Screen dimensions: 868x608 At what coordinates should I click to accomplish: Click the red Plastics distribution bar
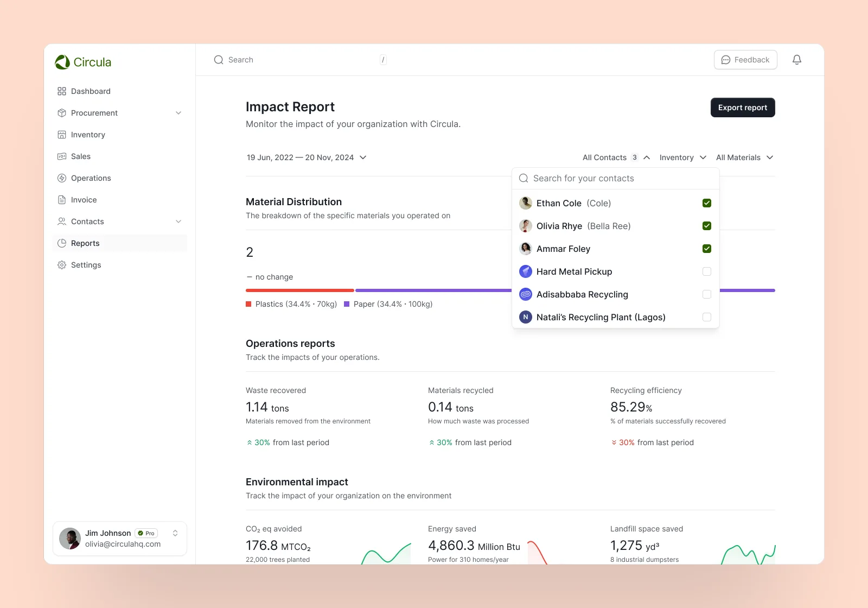[300, 290]
